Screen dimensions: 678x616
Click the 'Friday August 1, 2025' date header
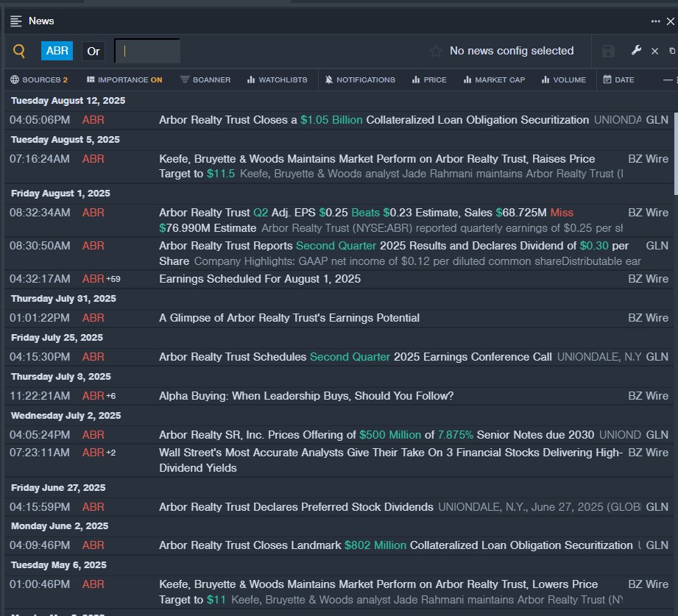(x=60, y=194)
